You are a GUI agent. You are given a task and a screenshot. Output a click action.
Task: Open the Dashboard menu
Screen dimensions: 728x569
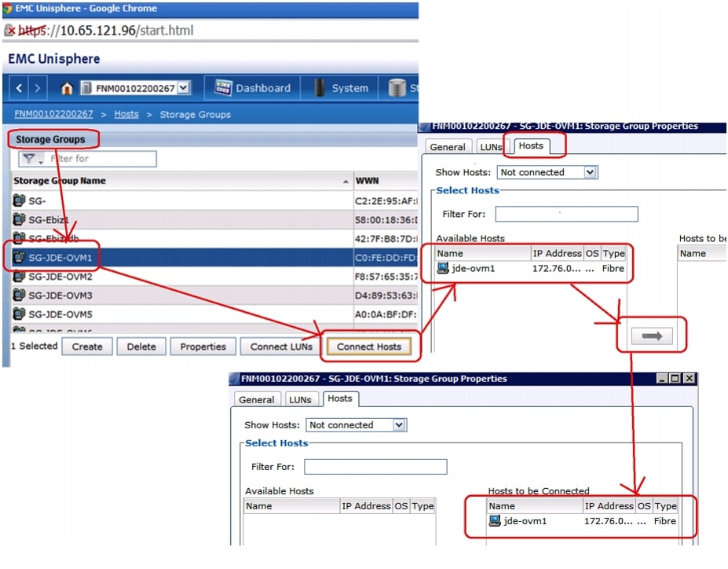(253, 88)
